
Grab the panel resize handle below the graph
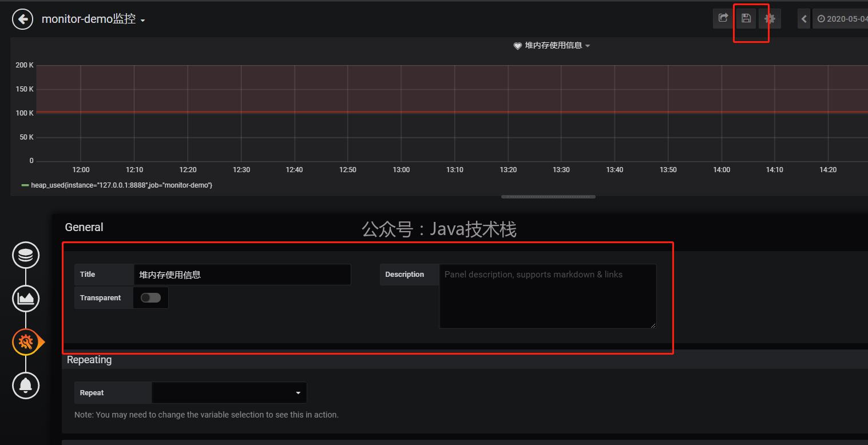click(548, 197)
